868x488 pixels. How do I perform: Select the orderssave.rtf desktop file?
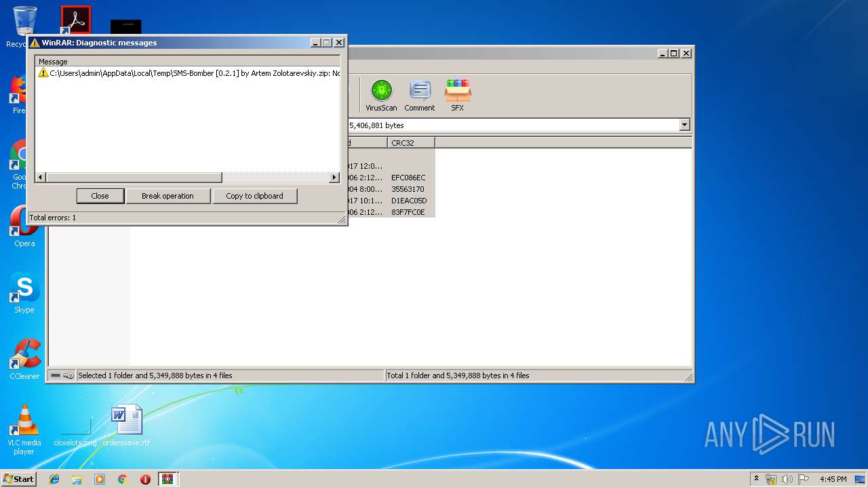(127, 426)
